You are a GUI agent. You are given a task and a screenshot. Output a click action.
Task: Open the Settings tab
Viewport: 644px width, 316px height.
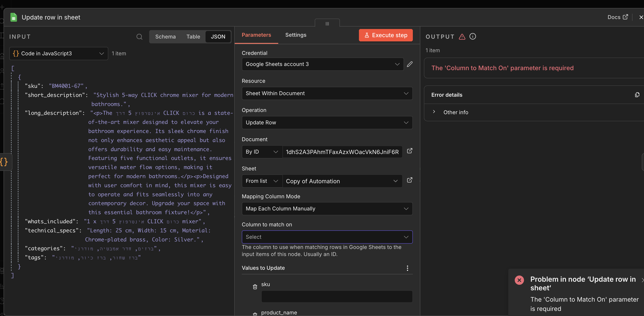[295, 35]
